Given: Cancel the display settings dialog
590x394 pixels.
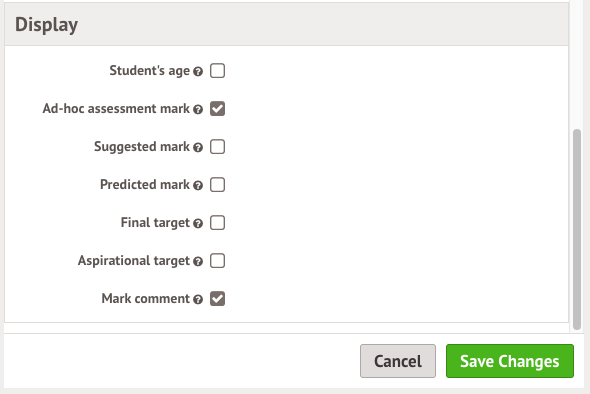Looking at the screenshot, I should [398, 361].
